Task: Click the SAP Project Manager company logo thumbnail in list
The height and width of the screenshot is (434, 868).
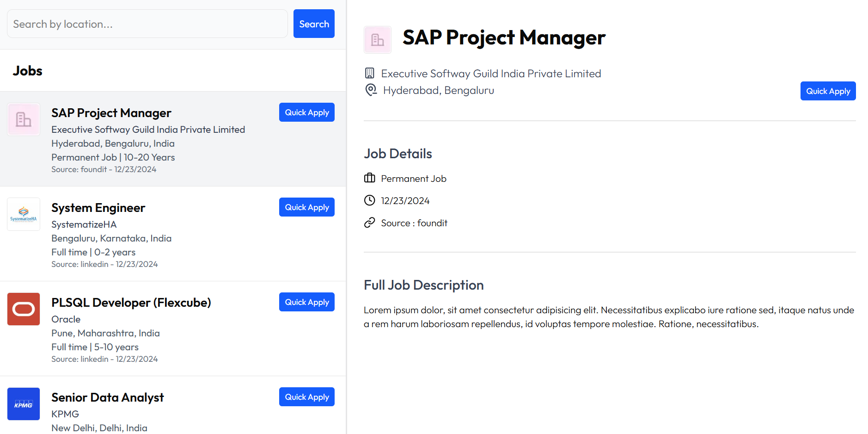Action: tap(24, 119)
